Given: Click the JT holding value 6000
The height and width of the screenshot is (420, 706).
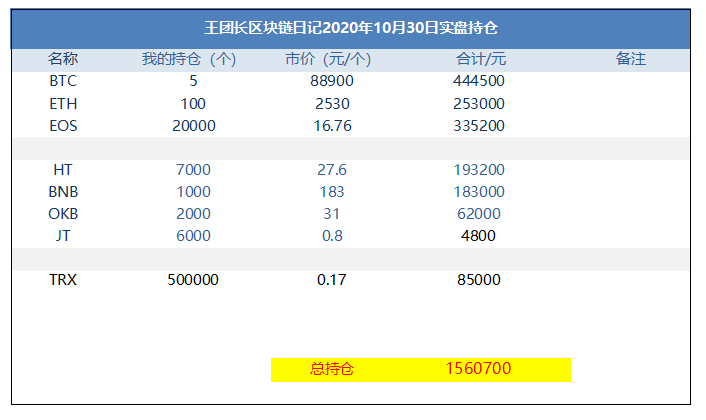Looking at the screenshot, I should click(x=193, y=236).
